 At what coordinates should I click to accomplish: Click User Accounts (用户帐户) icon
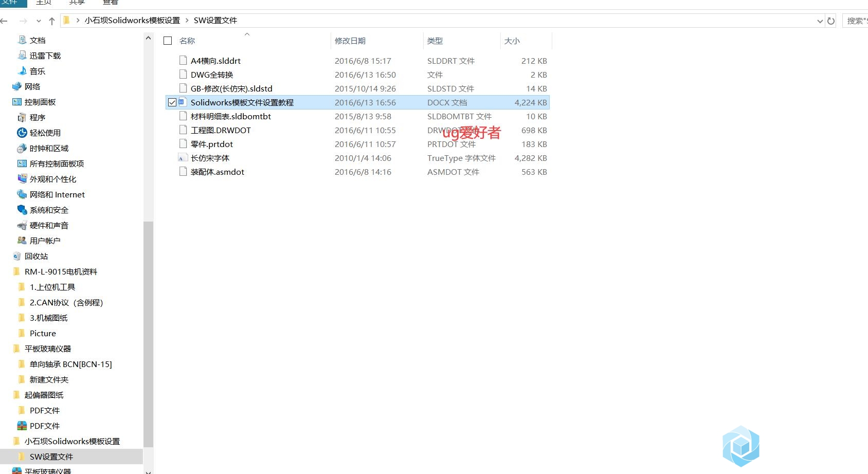tap(22, 241)
